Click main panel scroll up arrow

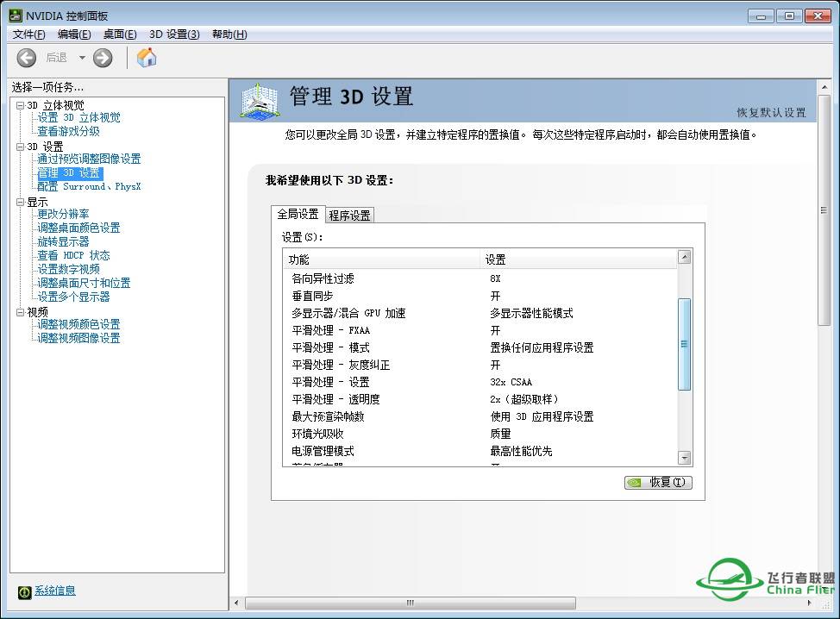824,87
